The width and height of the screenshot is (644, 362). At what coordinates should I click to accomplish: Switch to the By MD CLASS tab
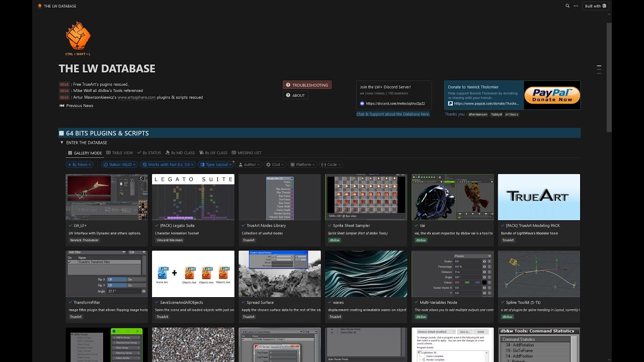tap(180, 153)
